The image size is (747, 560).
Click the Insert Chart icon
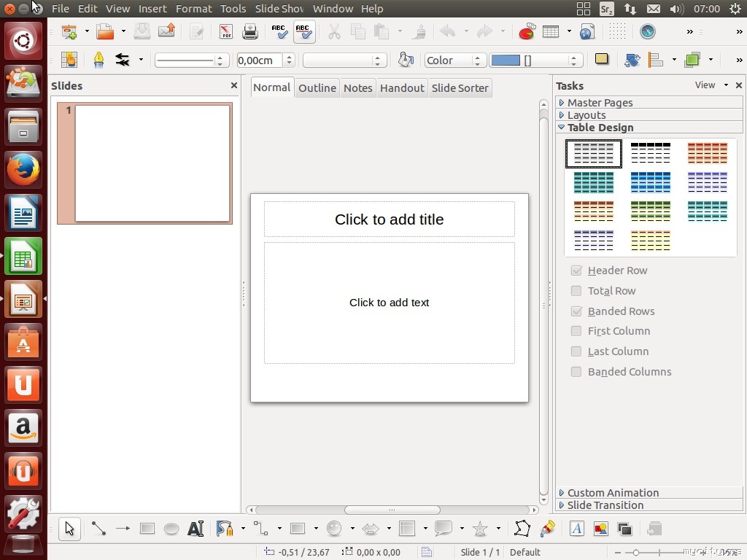coord(526,31)
